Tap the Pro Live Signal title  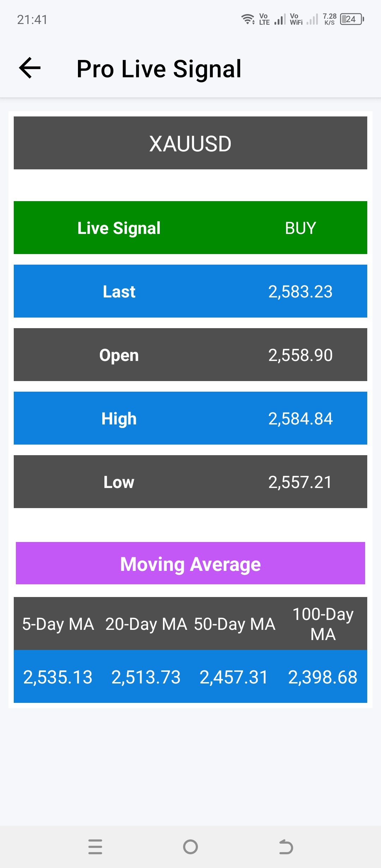[x=159, y=68]
